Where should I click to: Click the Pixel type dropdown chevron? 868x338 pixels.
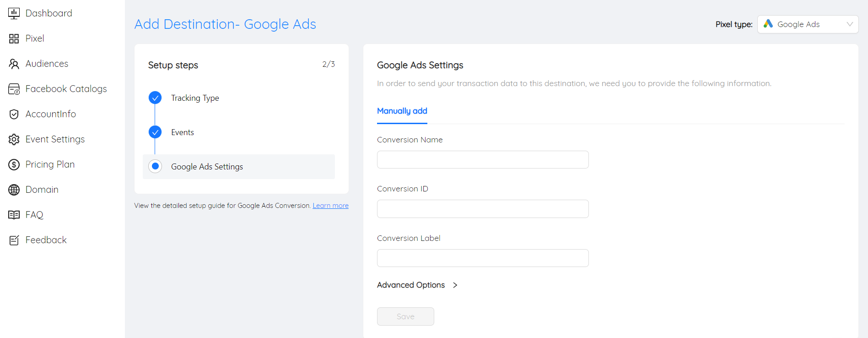point(850,24)
